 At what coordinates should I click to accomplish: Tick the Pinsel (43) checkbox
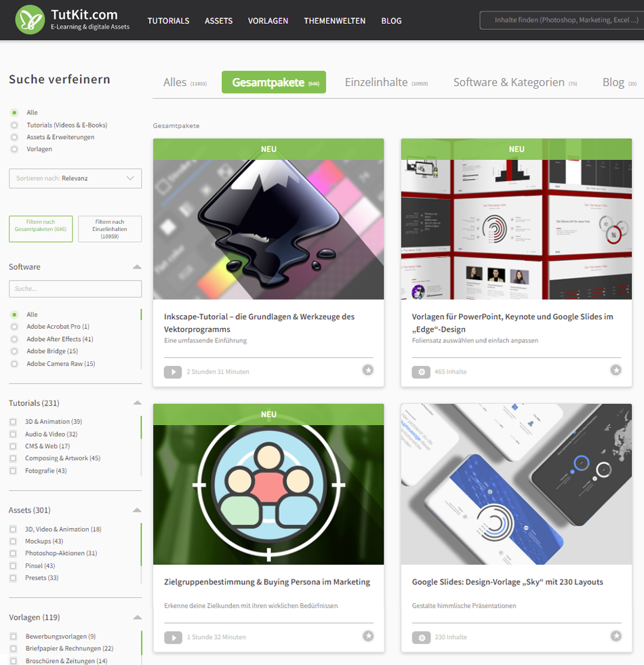coord(13,566)
